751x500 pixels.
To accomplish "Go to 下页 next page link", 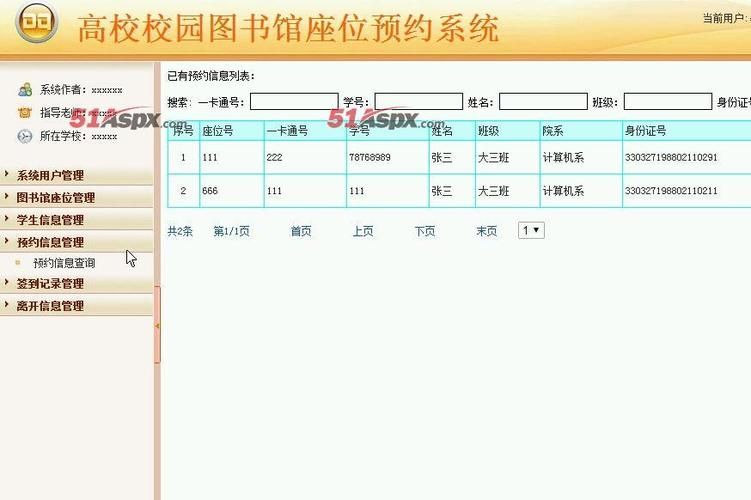I will click(425, 231).
